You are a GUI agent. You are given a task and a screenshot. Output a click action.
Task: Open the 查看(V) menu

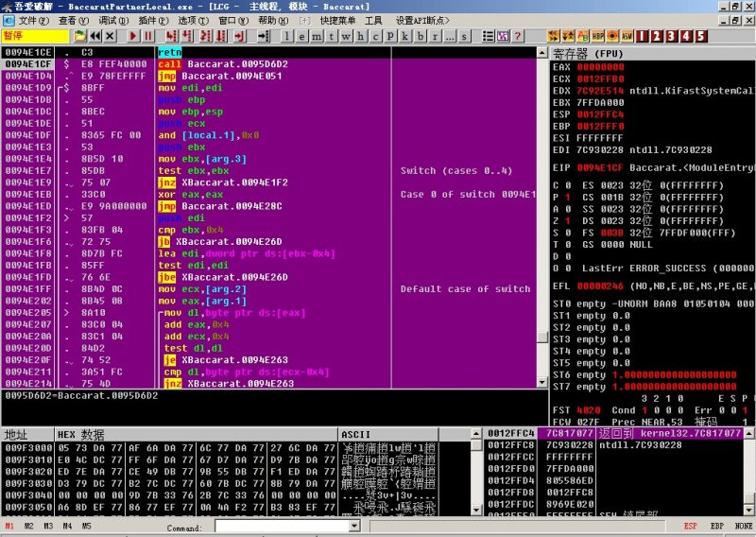pyautogui.click(x=74, y=20)
